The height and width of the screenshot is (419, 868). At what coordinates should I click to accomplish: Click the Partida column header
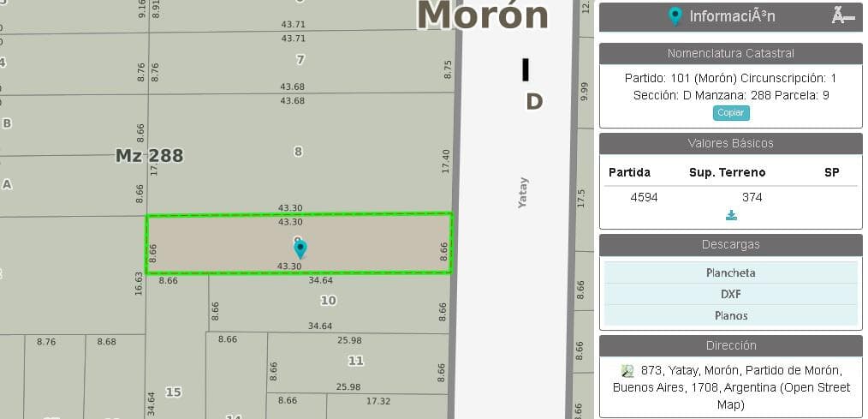coord(629,172)
